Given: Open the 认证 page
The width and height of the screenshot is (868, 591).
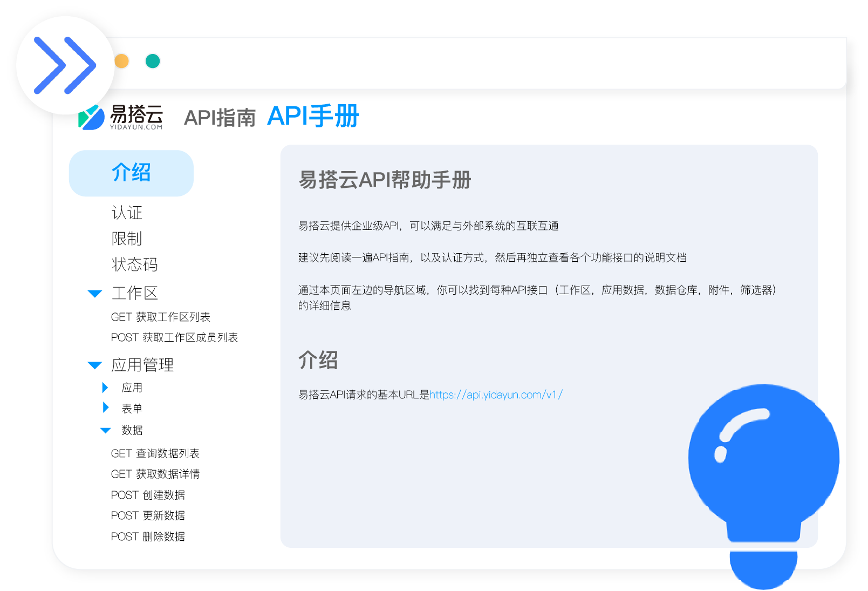Looking at the screenshot, I should coord(127,213).
